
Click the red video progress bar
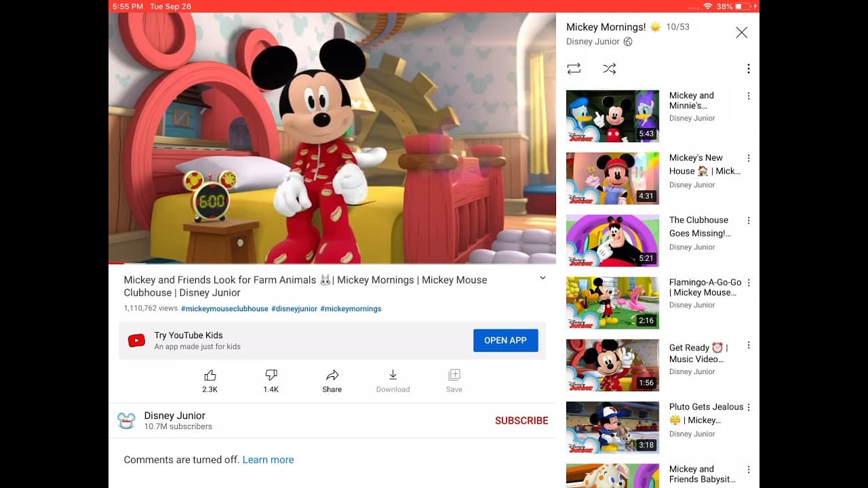pos(116,263)
